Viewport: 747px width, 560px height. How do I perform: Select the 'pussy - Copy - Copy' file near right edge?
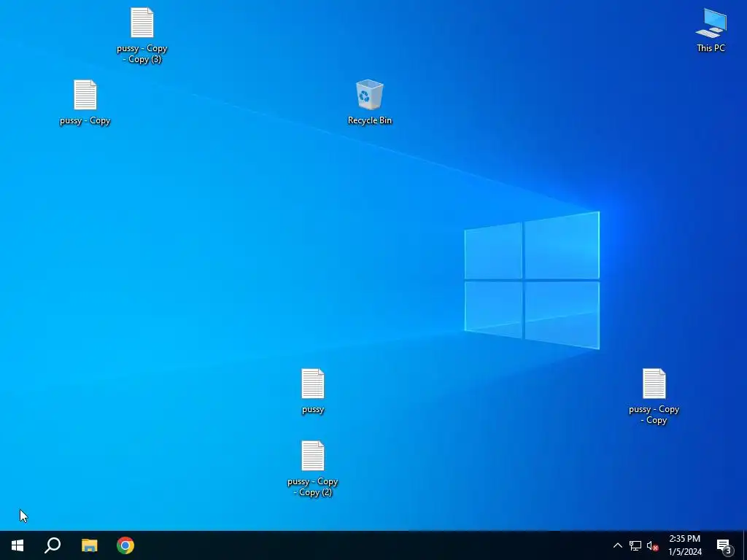pos(654,396)
